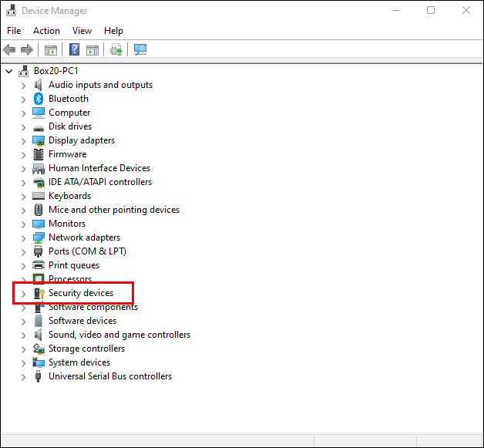Click Scan for hardware changes icon
Image resolution: width=484 pixels, height=448 pixels.
click(x=140, y=49)
